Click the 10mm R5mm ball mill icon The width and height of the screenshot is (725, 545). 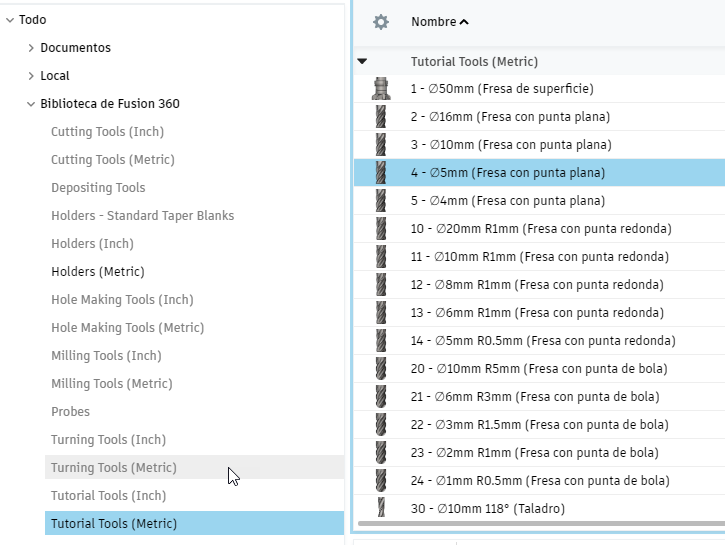380,369
